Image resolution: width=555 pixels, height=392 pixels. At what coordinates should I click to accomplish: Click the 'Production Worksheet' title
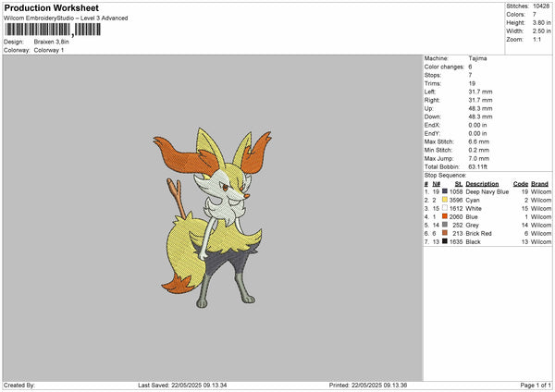(x=51, y=7)
